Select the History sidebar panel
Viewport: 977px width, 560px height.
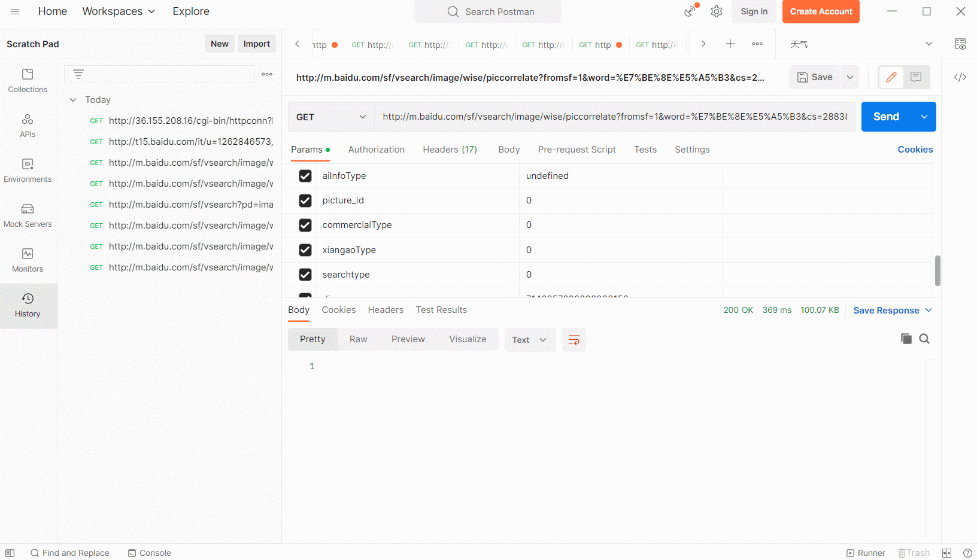28,305
